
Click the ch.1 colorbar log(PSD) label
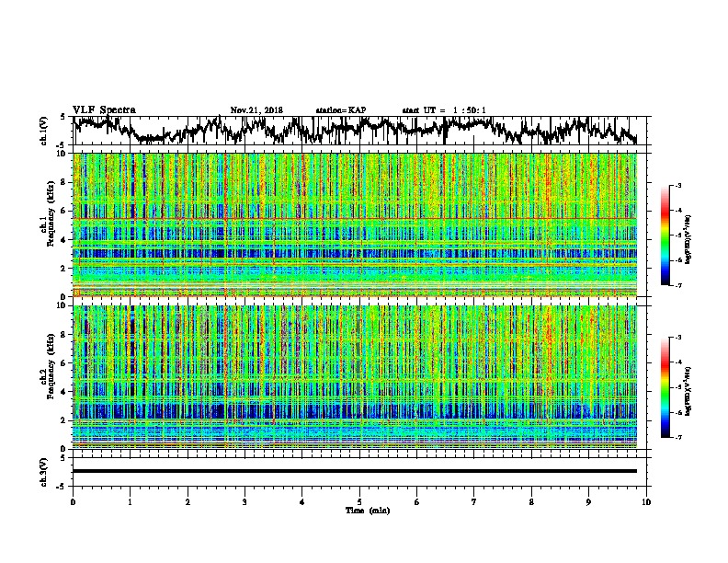[688, 239]
